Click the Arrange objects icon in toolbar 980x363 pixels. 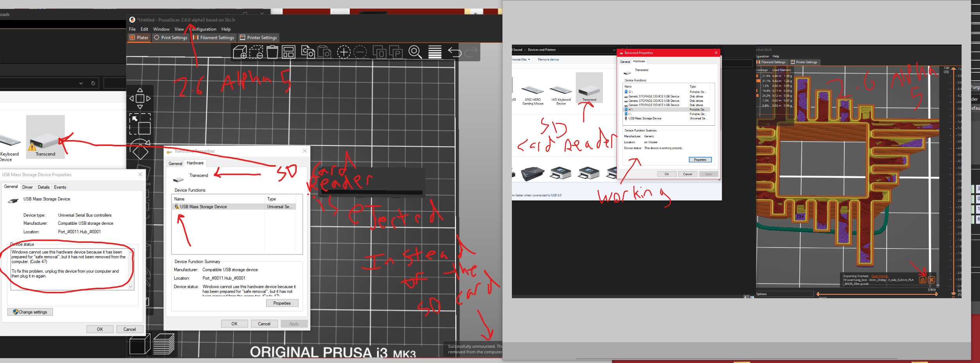click(289, 52)
